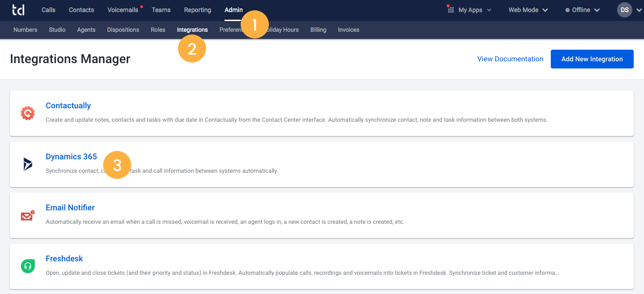
Task: Click the Freshdesk headset icon
Action: tap(27, 266)
